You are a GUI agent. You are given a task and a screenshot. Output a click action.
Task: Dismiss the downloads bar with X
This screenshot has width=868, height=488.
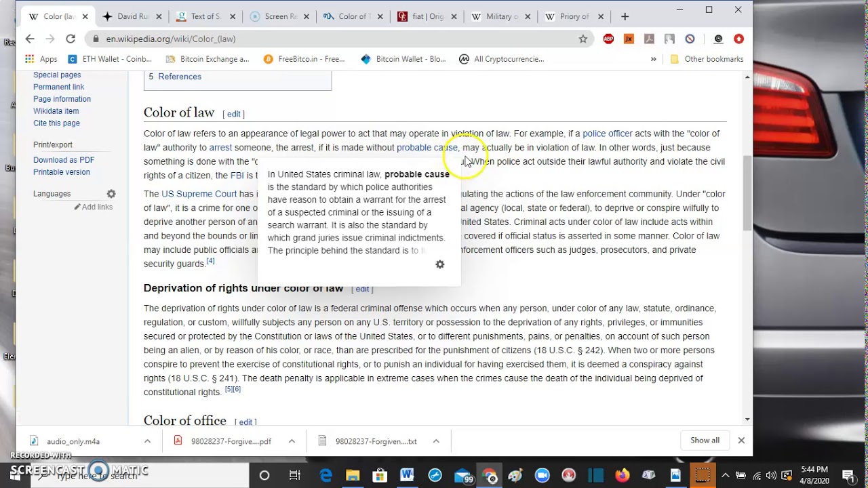click(x=741, y=441)
